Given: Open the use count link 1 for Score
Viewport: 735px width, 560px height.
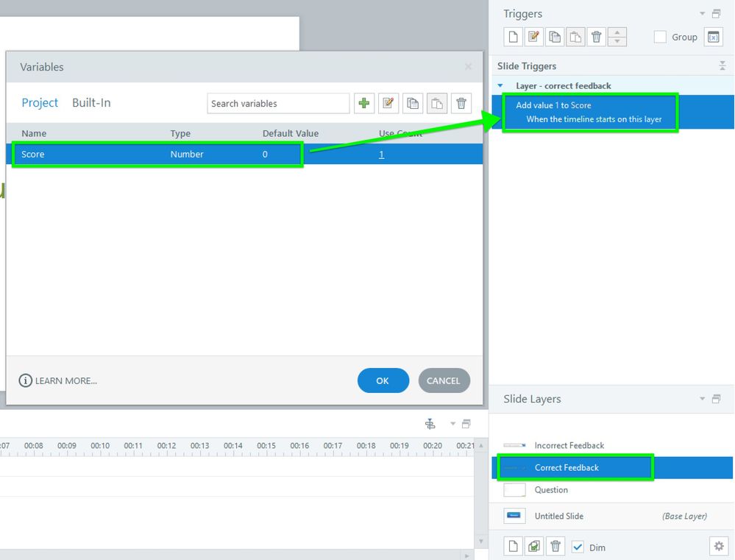Looking at the screenshot, I should click(x=382, y=155).
